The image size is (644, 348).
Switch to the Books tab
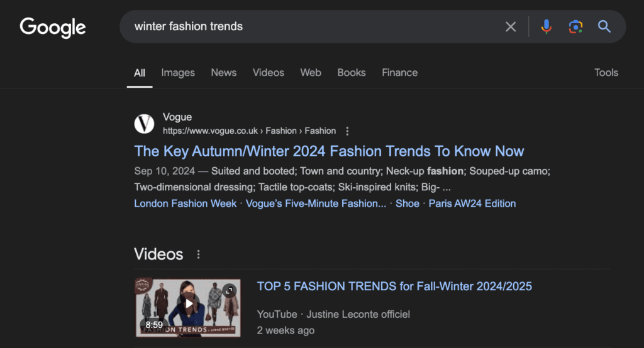point(352,73)
